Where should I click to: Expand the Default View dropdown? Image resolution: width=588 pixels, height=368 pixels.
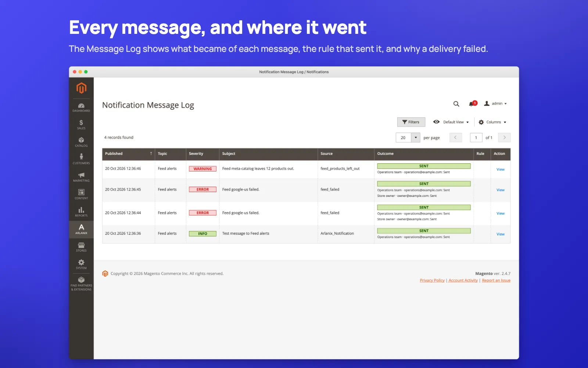pyautogui.click(x=451, y=122)
